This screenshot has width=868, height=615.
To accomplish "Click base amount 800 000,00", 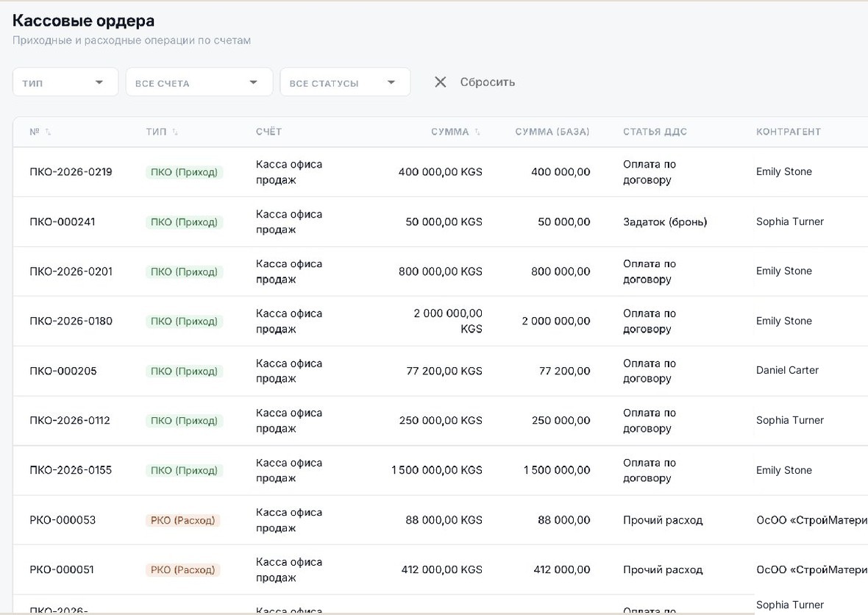I will (x=561, y=271).
